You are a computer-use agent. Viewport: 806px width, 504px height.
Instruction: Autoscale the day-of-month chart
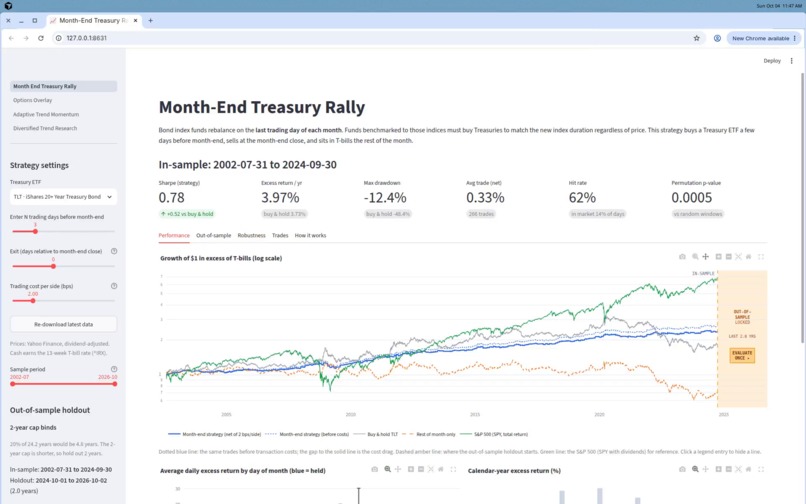tap(431, 469)
